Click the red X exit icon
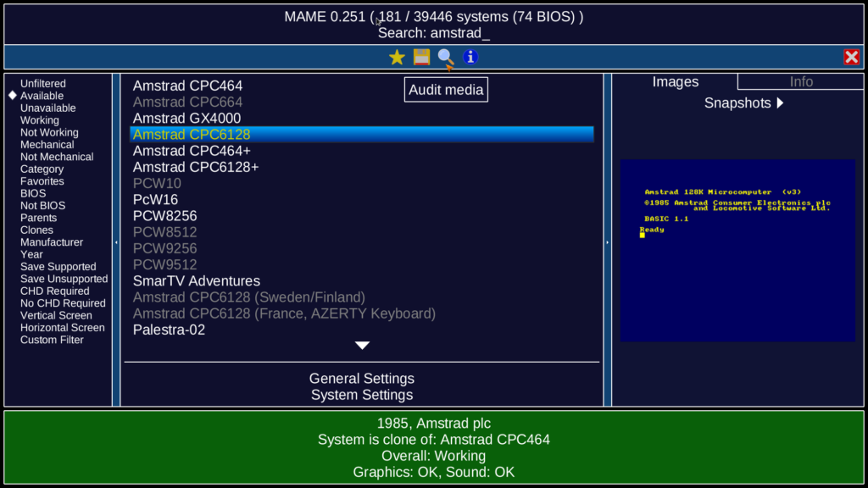The height and width of the screenshot is (488, 868). click(x=851, y=57)
